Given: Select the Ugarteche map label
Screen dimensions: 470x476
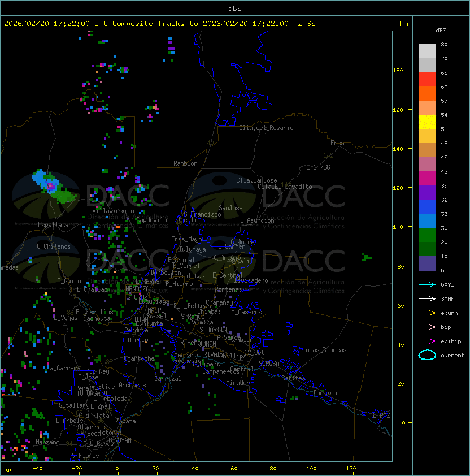Looking at the screenshot, I should click(140, 358).
